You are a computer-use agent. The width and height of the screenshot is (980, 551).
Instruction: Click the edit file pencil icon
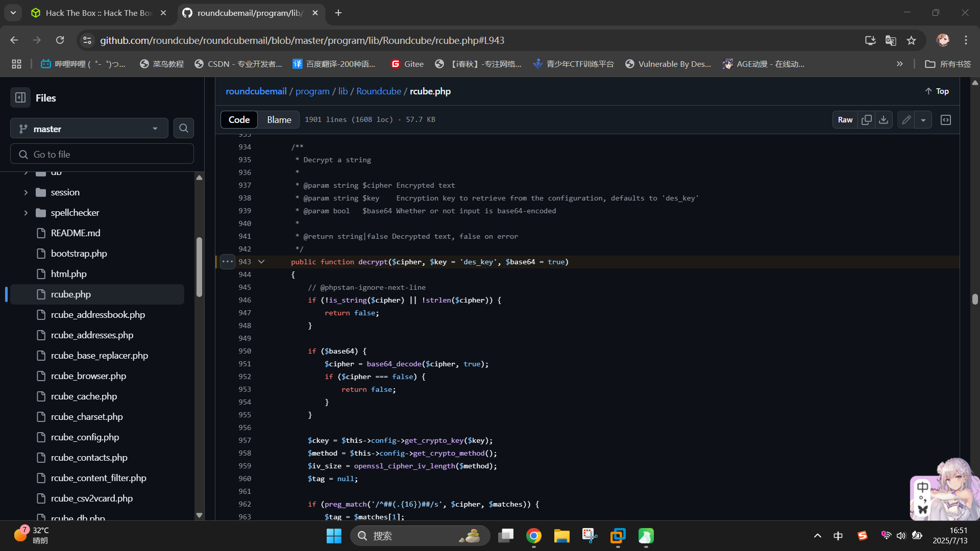(x=906, y=120)
